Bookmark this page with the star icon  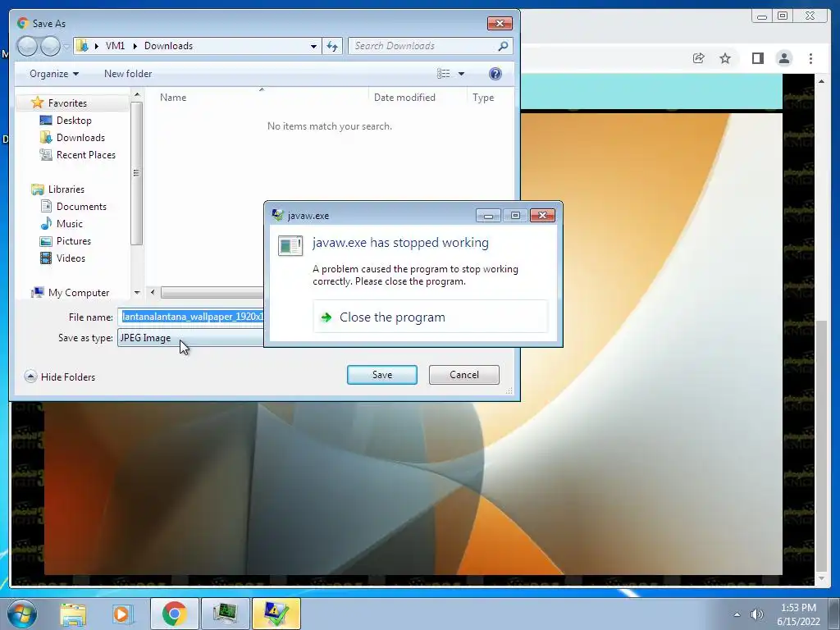point(725,58)
